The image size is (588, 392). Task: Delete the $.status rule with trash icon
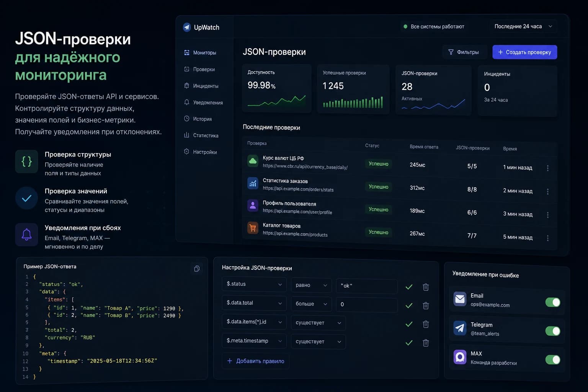tap(426, 287)
